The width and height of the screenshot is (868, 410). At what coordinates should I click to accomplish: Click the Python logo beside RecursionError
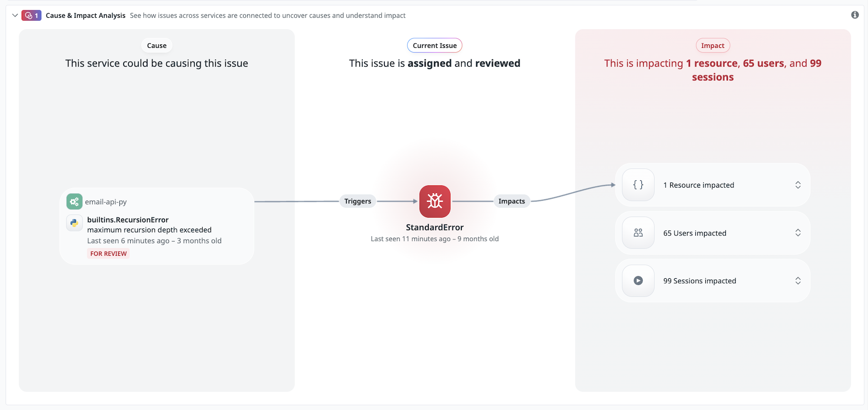(x=74, y=222)
